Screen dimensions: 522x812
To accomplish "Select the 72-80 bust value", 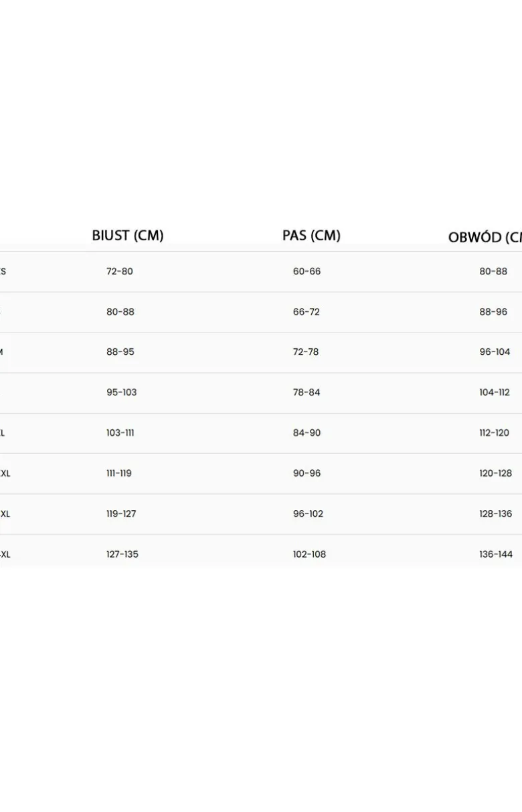I will pyautogui.click(x=120, y=271).
